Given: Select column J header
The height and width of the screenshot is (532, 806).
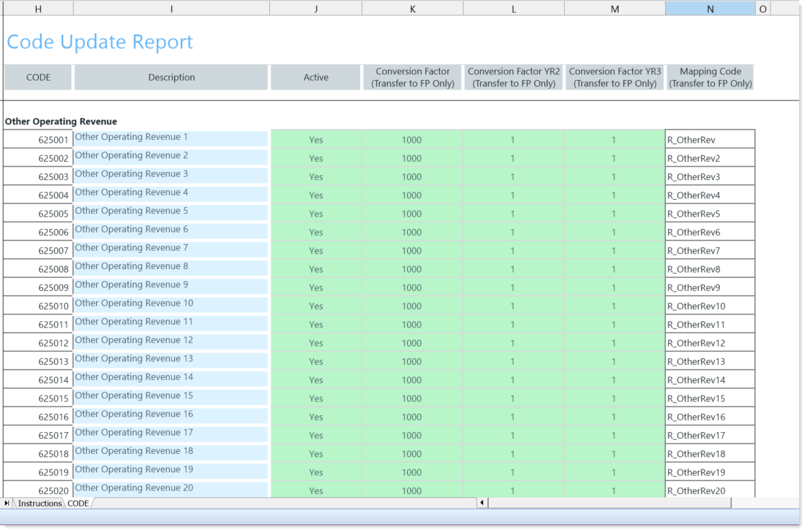Looking at the screenshot, I should coord(315,8).
